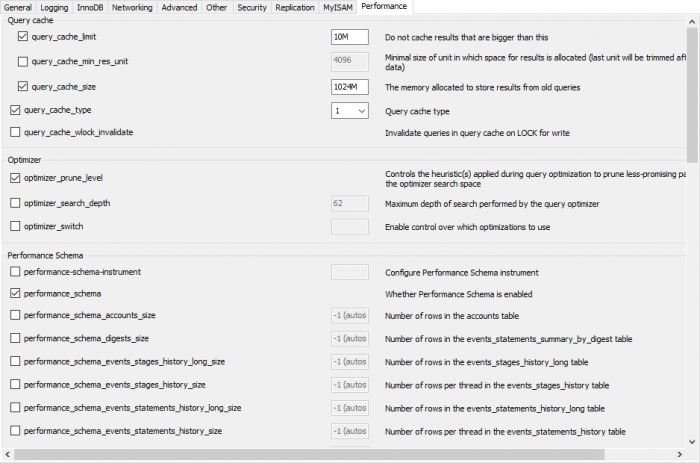Go to the General tab
Image resolution: width=700 pixels, height=463 pixels.
19,7
